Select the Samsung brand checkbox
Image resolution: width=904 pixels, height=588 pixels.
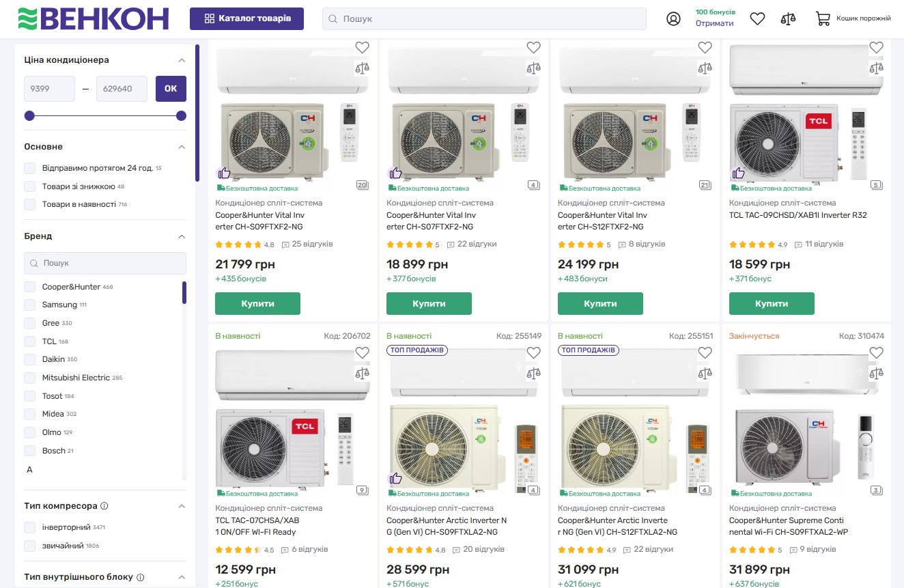coord(29,305)
